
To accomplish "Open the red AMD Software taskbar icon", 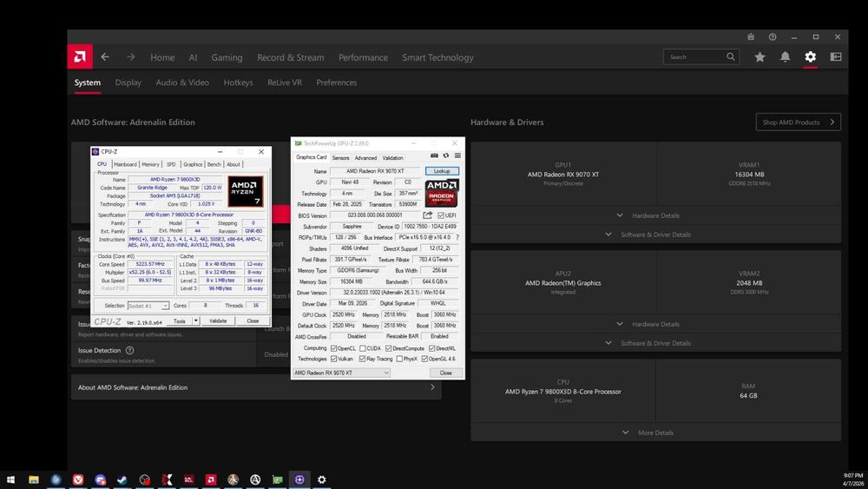I will (211, 479).
